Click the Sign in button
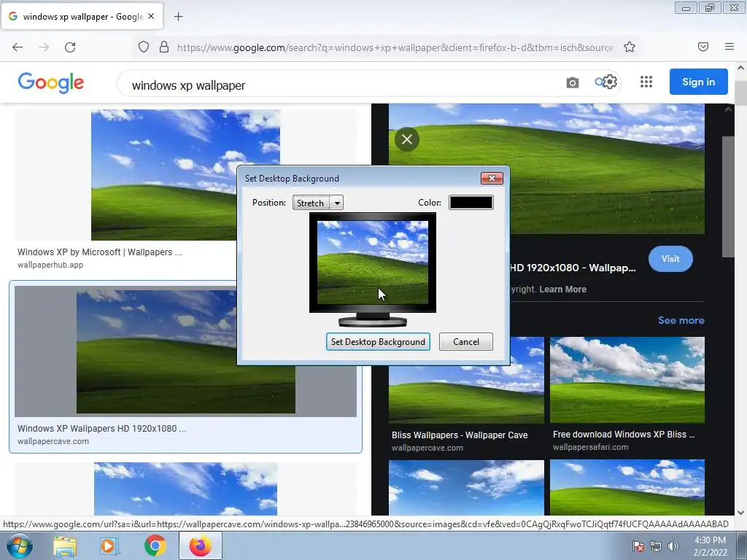Screen dimensions: 747x560 point(698,82)
